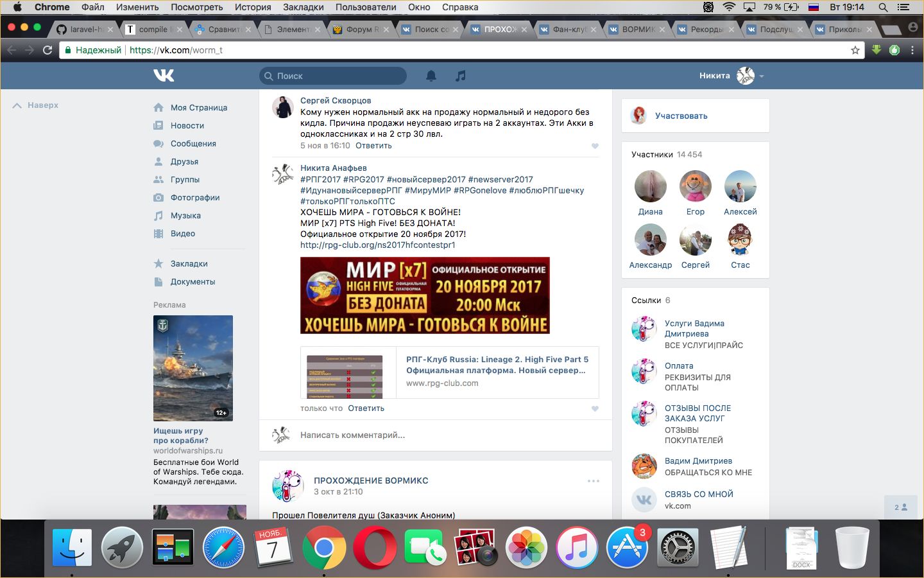Open Spotlight search in menu bar
This screenshot has width=924, height=578.
[883, 7]
